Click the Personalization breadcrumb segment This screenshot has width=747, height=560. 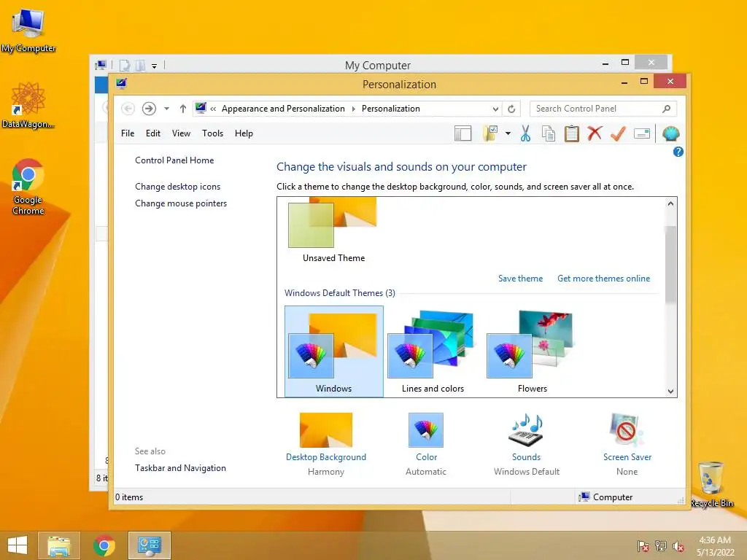coord(391,109)
